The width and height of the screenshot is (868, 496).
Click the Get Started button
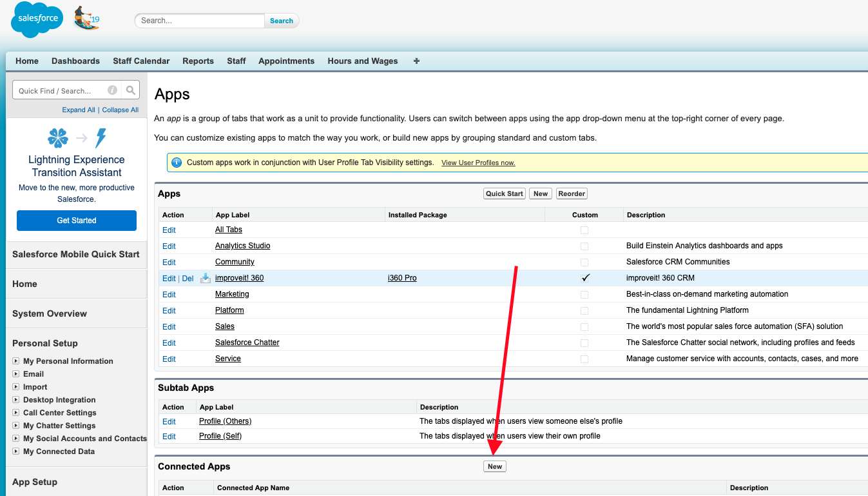(x=77, y=221)
